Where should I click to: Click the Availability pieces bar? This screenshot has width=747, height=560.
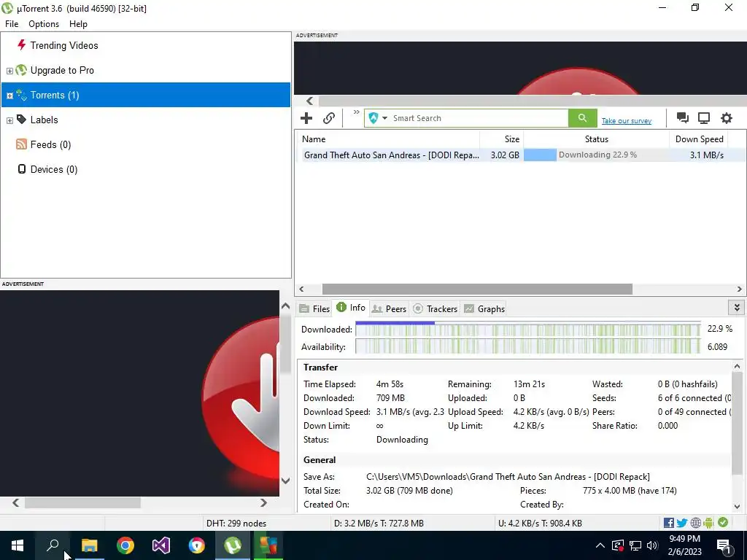click(528, 346)
